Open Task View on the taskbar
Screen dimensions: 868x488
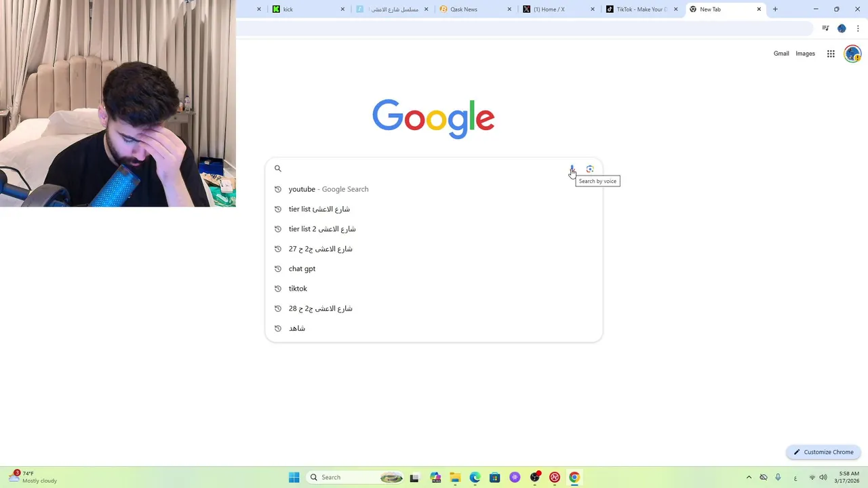[x=414, y=477]
